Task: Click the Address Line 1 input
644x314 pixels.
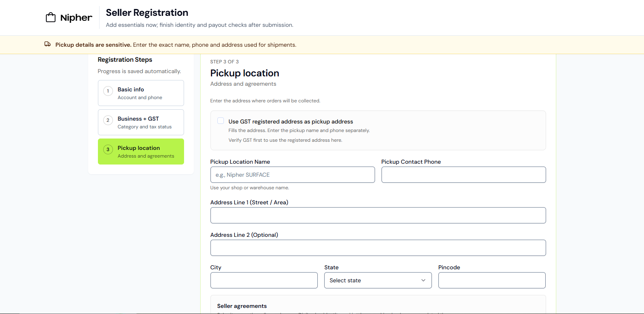Action: (378, 215)
